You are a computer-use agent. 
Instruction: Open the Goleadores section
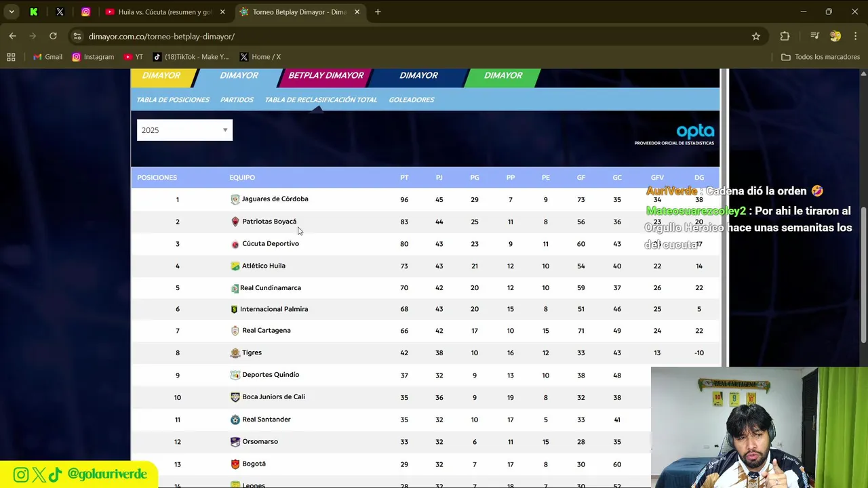point(412,100)
